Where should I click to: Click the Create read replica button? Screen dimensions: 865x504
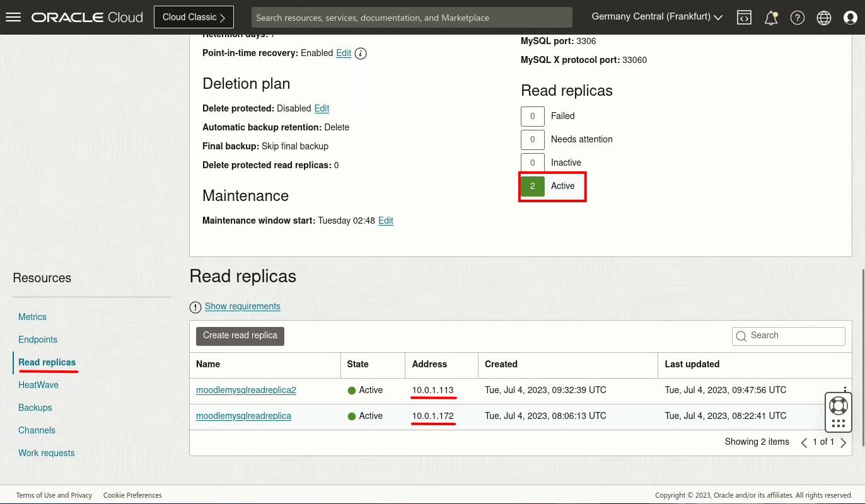click(x=240, y=336)
